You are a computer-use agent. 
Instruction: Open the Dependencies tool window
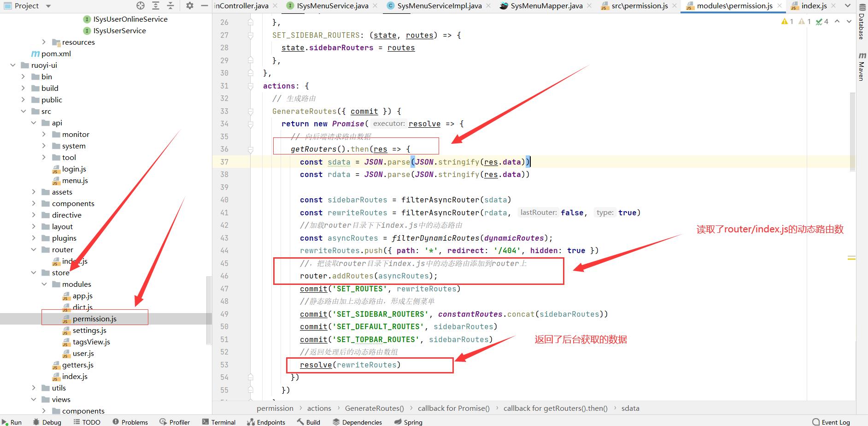click(357, 422)
